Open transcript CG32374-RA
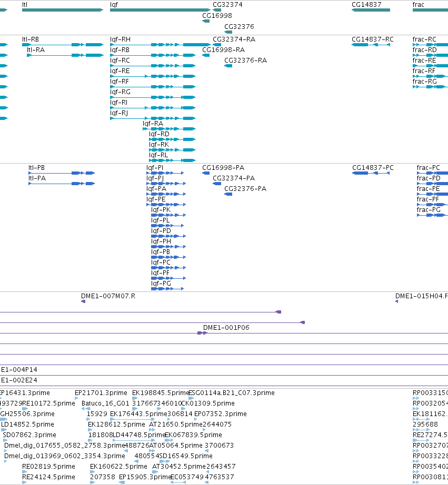The height and width of the screenshot is (485, 448). (x=234, y=39)
